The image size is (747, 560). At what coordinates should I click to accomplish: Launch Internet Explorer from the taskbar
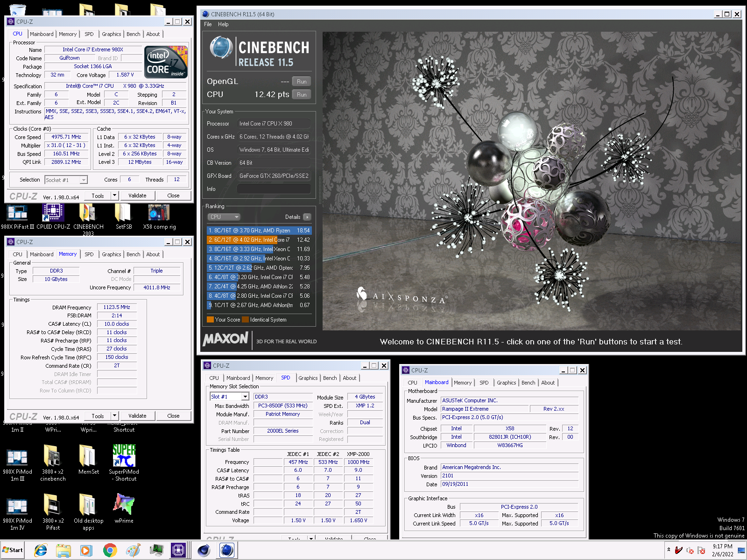click(x=41, y=551)
